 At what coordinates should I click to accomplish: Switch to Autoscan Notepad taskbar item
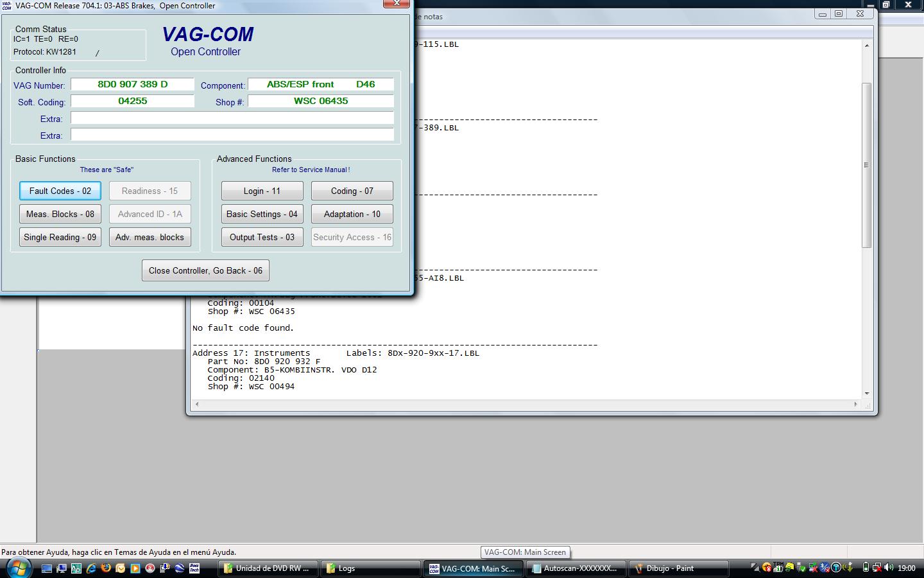tap(575, 568)
